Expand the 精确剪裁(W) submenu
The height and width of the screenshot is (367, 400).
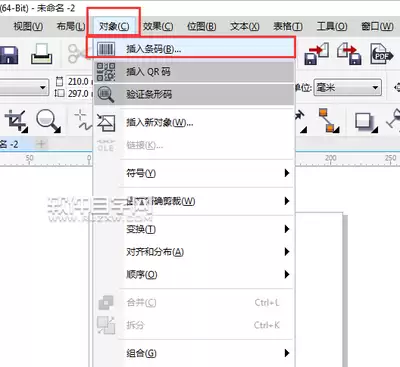click(x=194, y=201)
